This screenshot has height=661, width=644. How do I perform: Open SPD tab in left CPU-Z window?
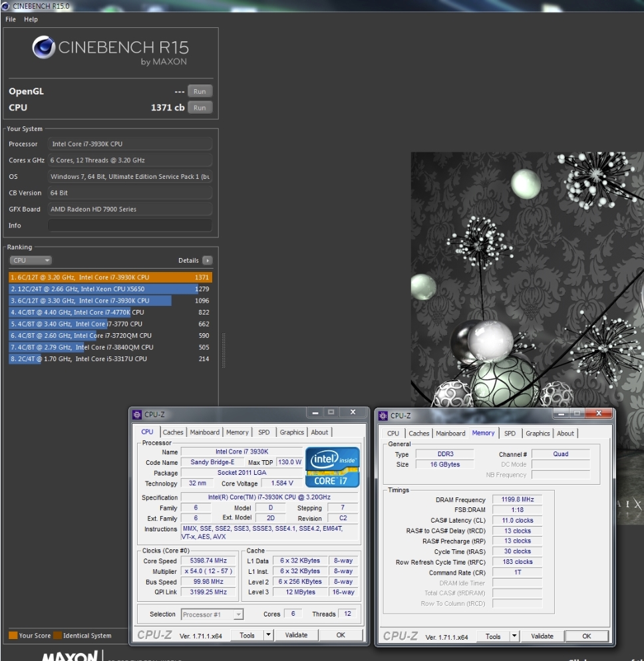click(264, 432)
